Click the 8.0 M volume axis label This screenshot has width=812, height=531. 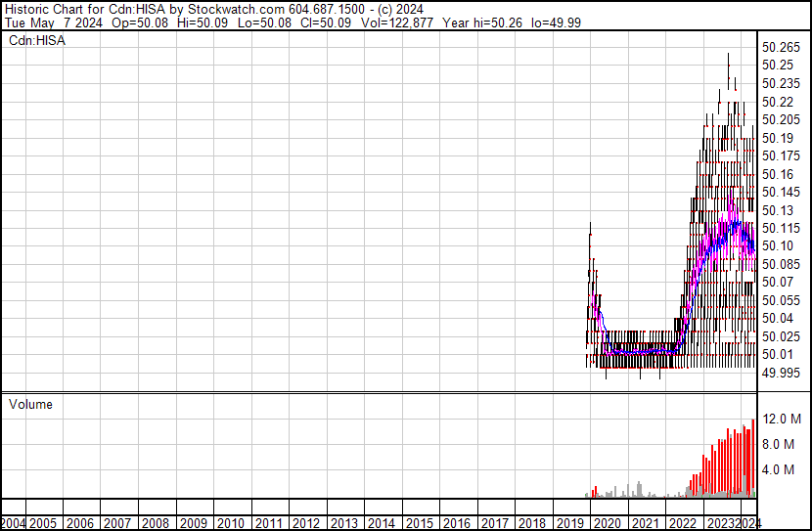point(780,444)
